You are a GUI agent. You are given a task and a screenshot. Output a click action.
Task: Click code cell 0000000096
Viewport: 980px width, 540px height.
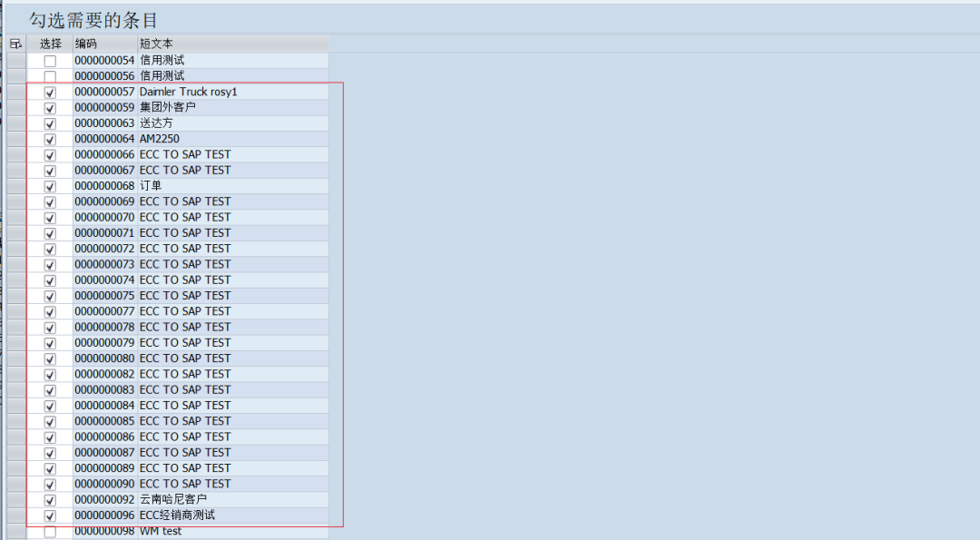tap(104, 515)
